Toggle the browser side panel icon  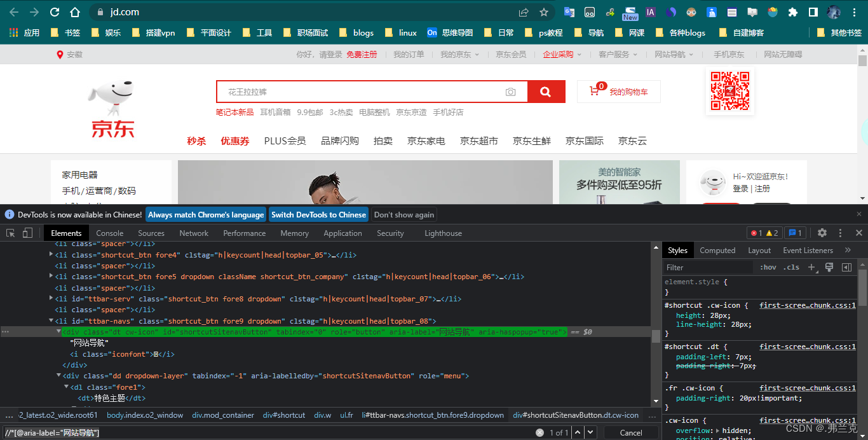(x=813, y=12)
